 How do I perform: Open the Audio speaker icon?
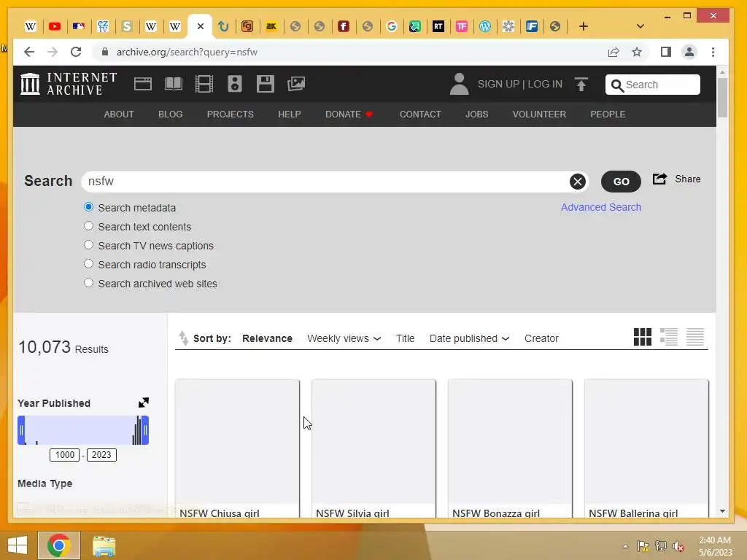234,85
